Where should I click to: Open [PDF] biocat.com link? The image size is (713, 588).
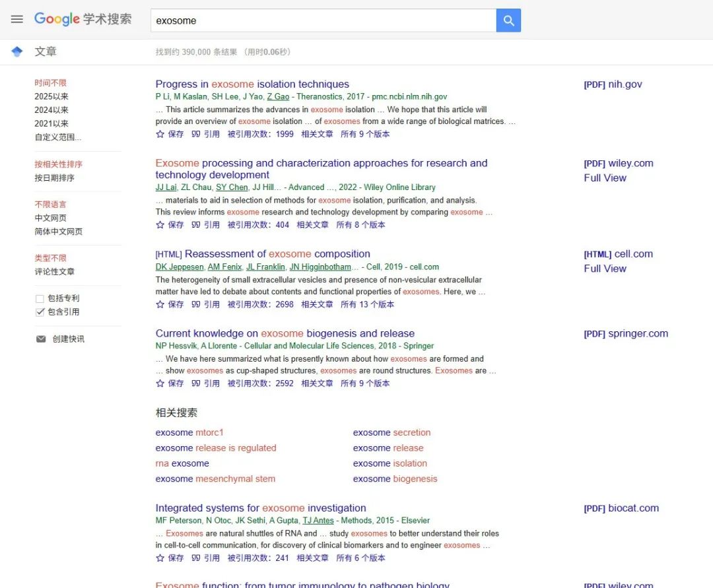coord(621,508)
